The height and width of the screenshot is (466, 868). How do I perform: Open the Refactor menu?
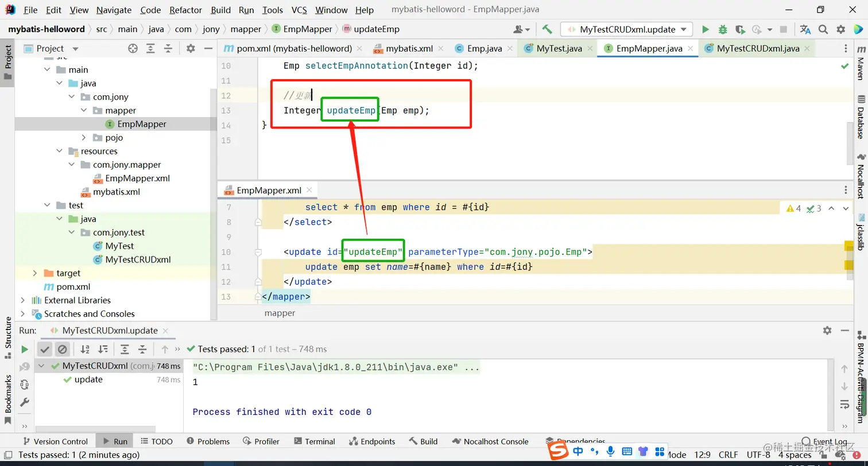[186, 10]
